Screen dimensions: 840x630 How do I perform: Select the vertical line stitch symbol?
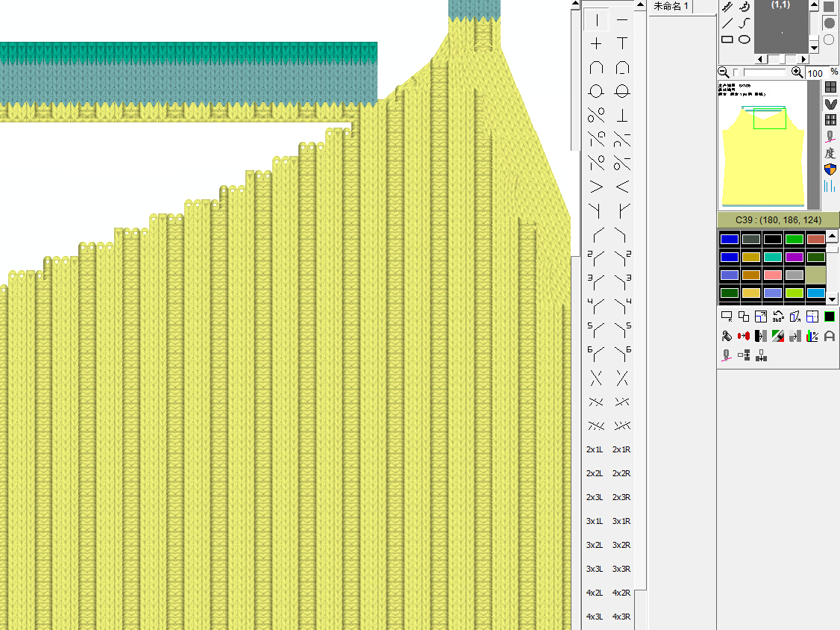tap(596, 20)
